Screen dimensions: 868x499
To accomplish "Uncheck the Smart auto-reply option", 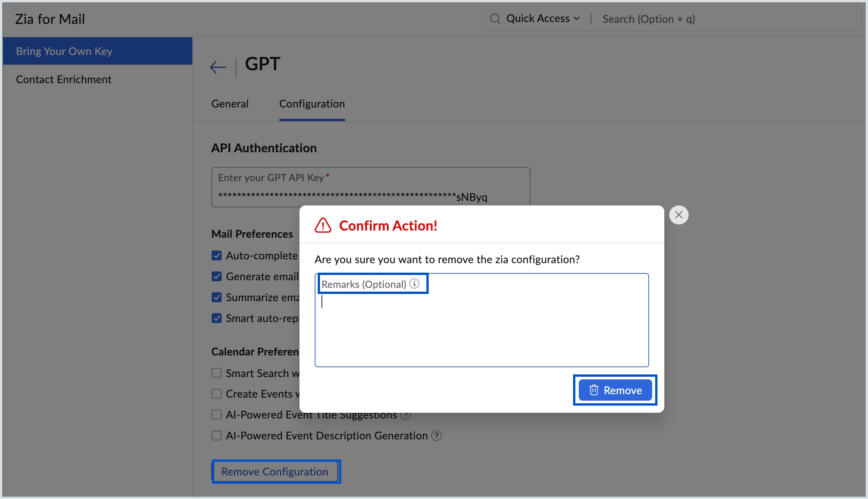I will [x=217, y=318].
